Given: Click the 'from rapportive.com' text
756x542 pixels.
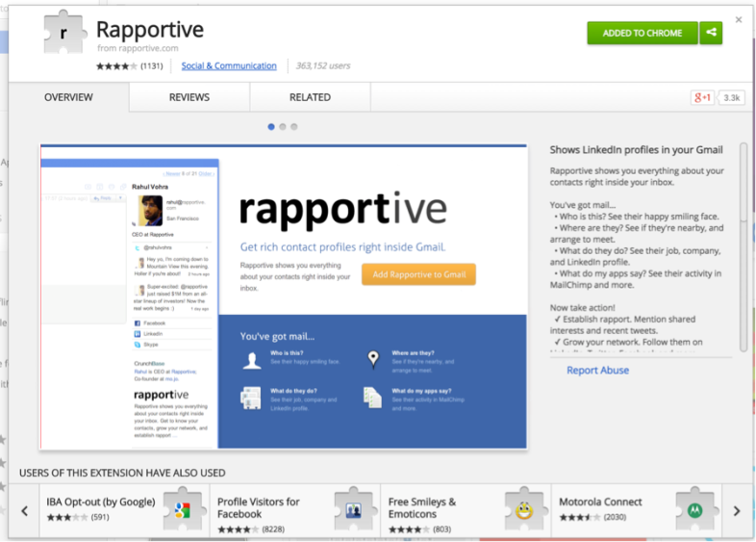Looking at the screenshot, I should (x=138, y=48).
